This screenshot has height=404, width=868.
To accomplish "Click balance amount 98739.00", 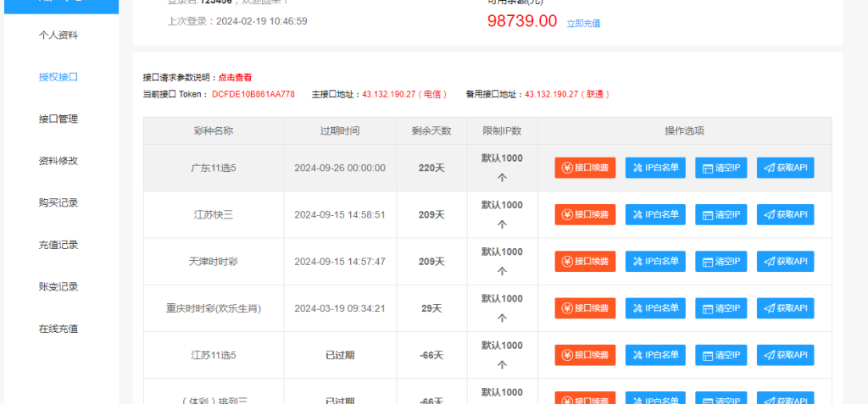I will (x=522, y=21).
